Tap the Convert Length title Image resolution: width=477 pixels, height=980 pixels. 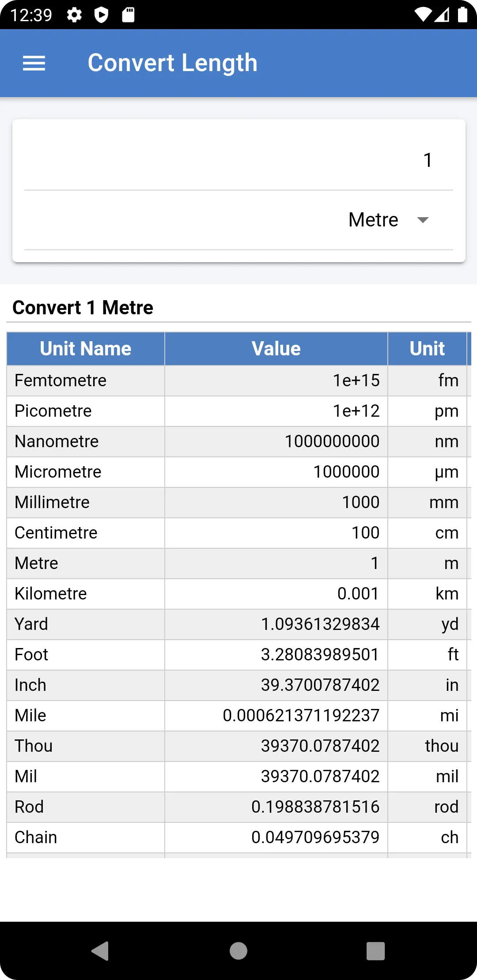coord(172,63)
